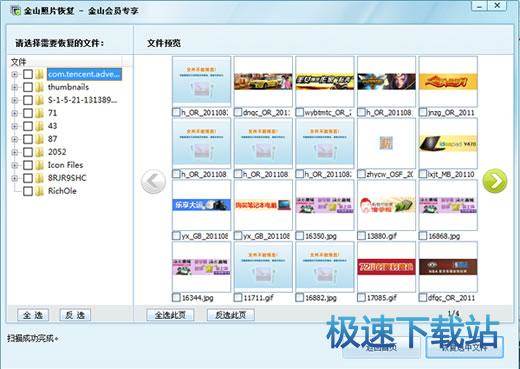Click the thumbnails folder icon
The height and width of the screenshot is (369, 520).
(x=40, y=87)
